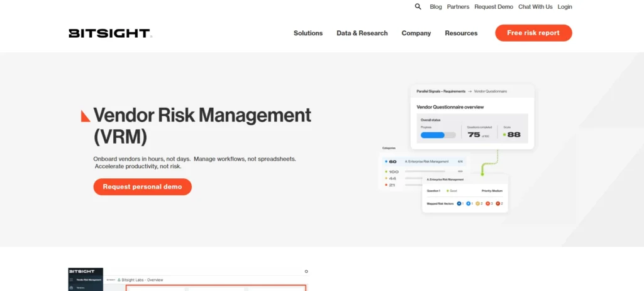644x291 pixels.
Task: Click the Request Demo top link
Action: (x=494, y=6)
